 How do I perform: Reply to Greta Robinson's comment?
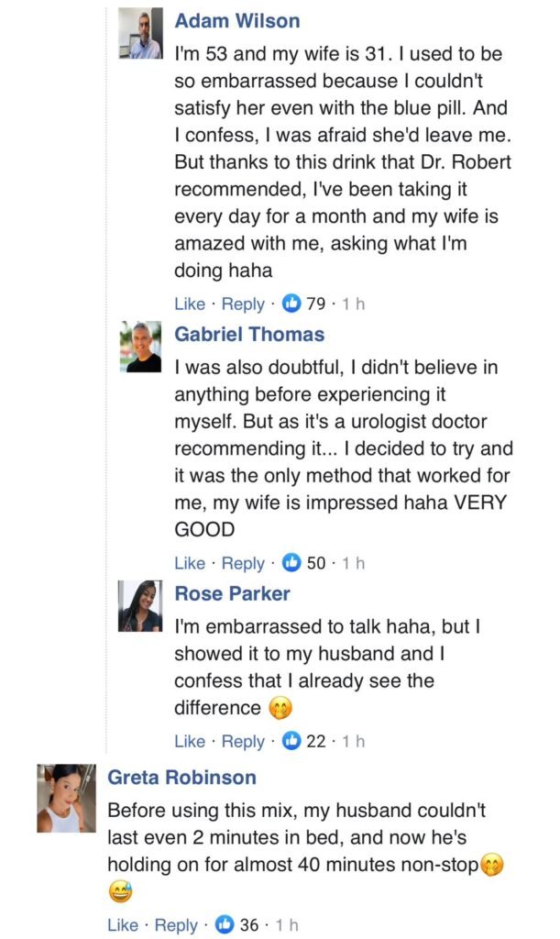176,925
